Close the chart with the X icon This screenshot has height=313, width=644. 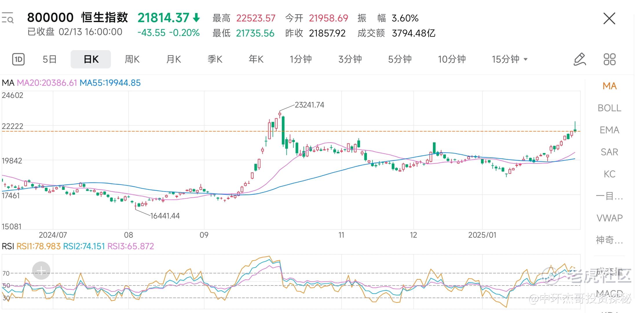coord(609,19)
